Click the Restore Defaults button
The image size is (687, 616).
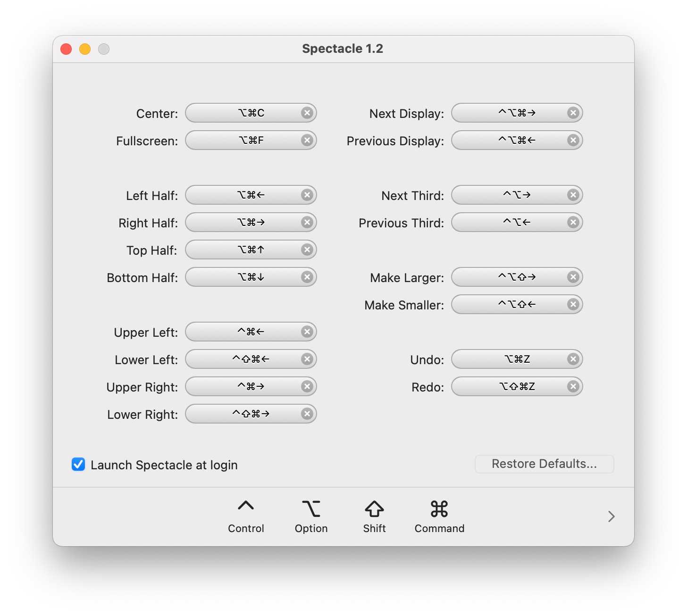[x=545, y=464]
